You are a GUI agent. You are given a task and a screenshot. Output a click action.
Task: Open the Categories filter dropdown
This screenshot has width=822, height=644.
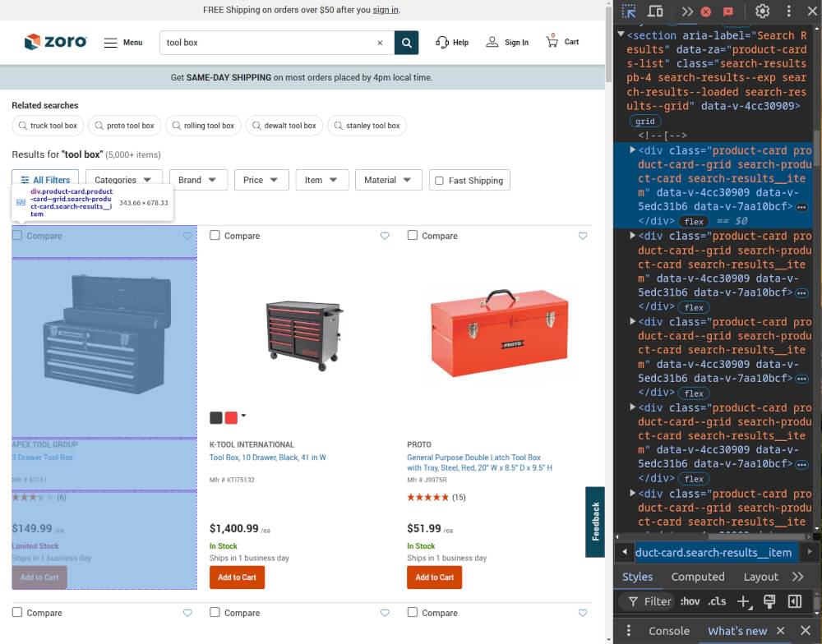coord(122,180)
